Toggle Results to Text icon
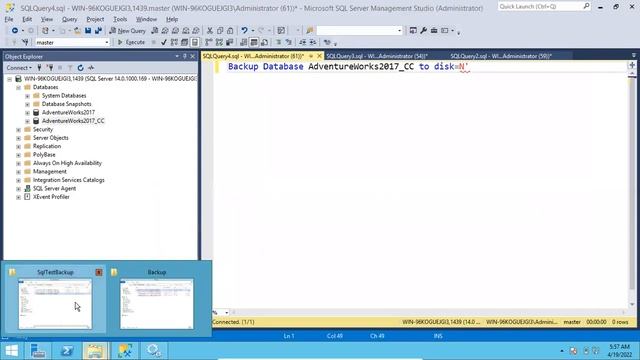640x360 pixels. 244,42
